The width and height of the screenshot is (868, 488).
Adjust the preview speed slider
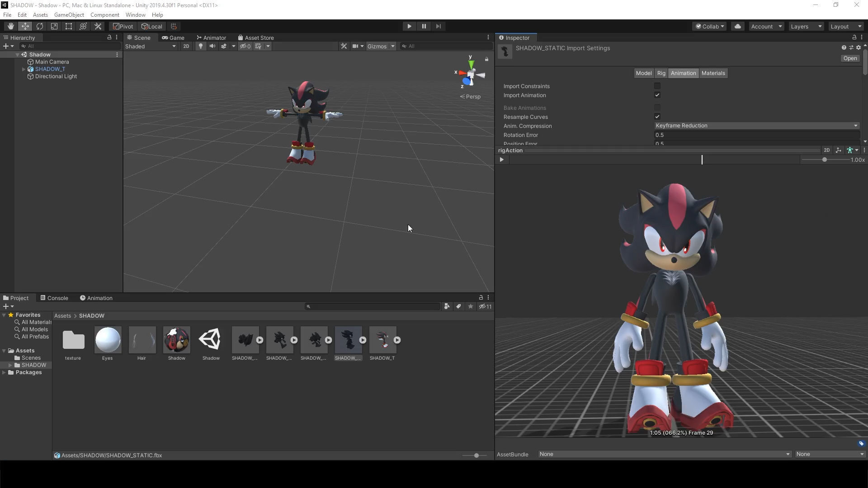point(824,160)
